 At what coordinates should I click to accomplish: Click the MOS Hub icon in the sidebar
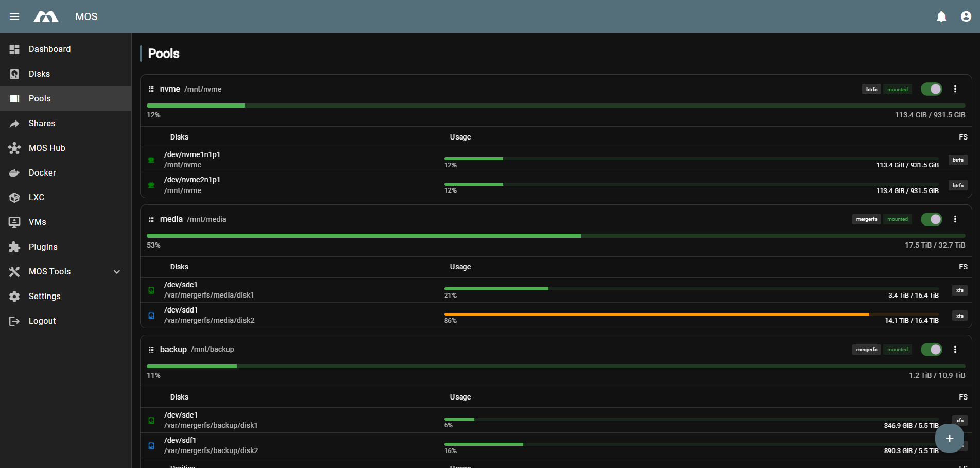tap(14, 148)
